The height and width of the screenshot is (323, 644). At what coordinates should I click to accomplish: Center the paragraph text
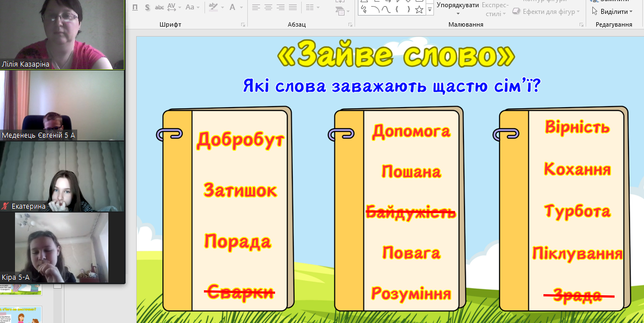click(x=268, y=7)
